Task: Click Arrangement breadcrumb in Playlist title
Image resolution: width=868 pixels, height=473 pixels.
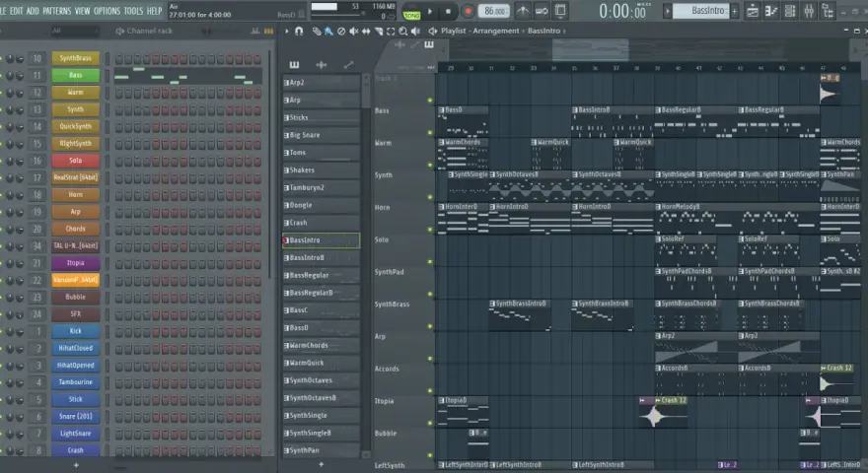Action: tap(496, 31)
